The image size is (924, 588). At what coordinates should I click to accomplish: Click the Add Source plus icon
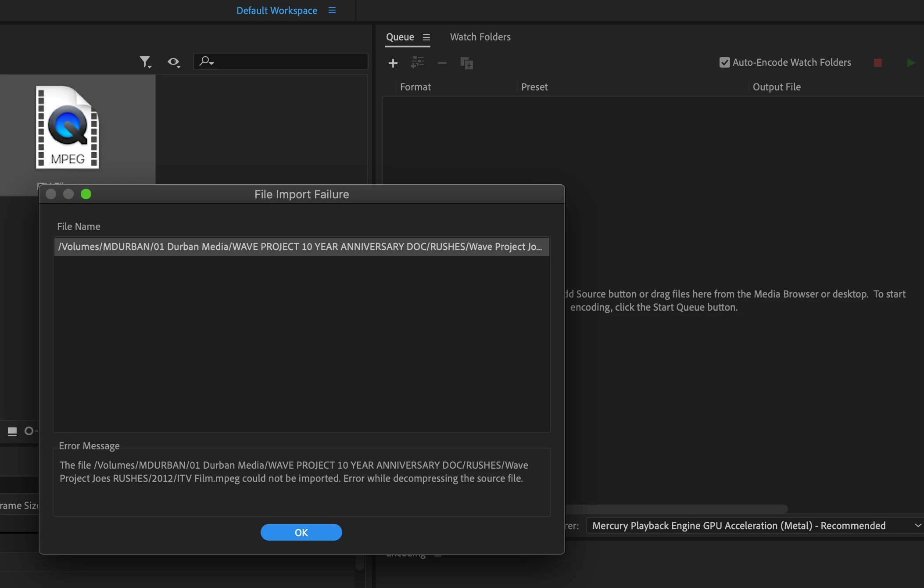[393, 63]
